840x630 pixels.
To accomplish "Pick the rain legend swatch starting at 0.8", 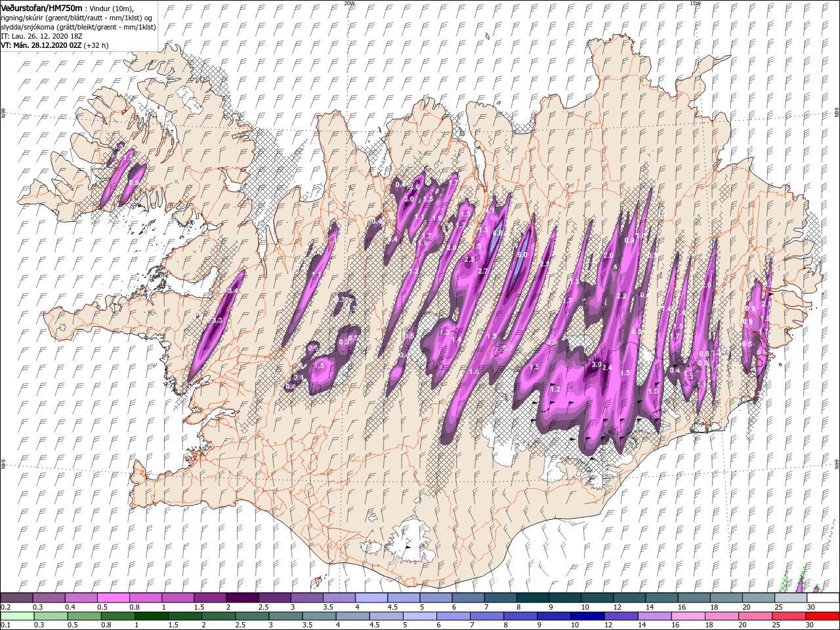I will point(117,616).
